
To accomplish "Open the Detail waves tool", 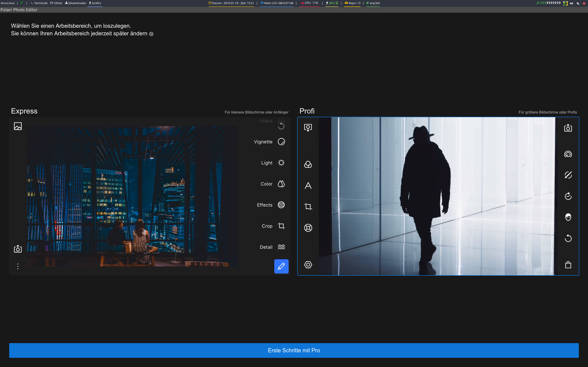I will [x=281, y=247].
